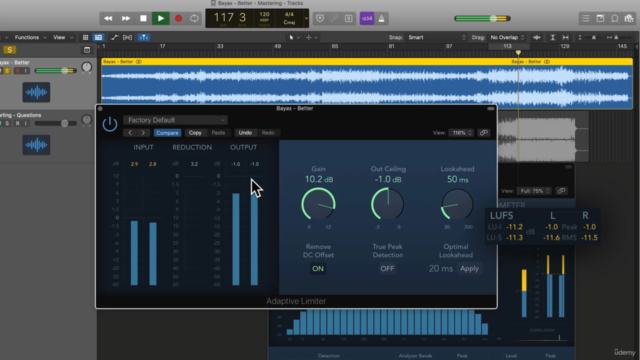Click the track header configuration icon
Image resolution: width=640 pixels, height=360 pixels.
(x=87, y=50)
